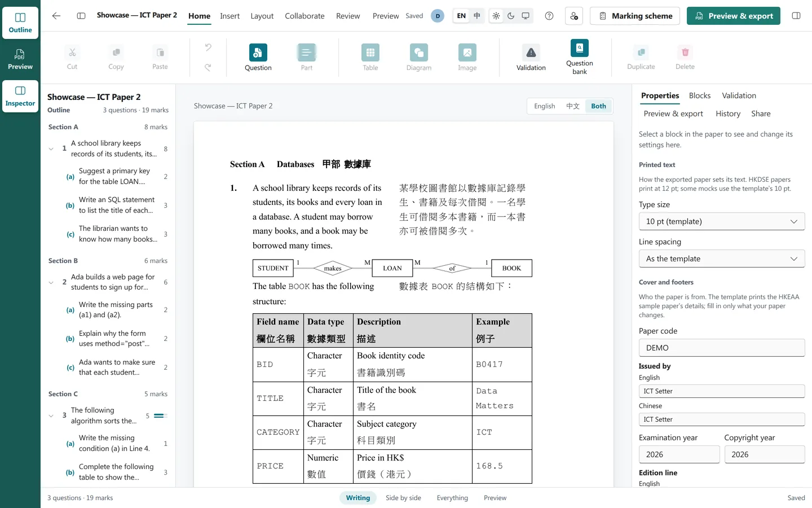The width and height of the screenshot is (812, 508).
Task: Collapse question 2 in the outline
Action: 51,282
